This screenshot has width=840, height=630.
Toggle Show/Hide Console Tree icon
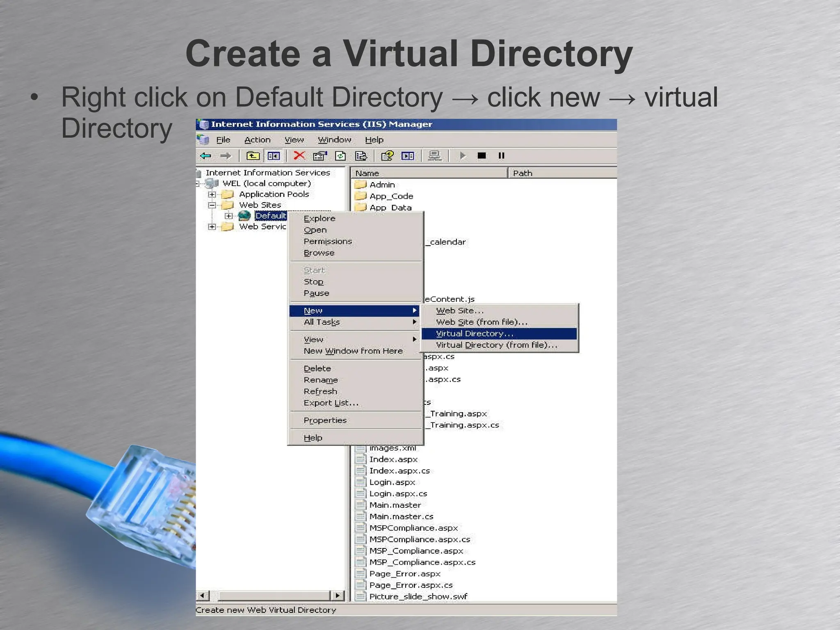[x=274, y=156]
